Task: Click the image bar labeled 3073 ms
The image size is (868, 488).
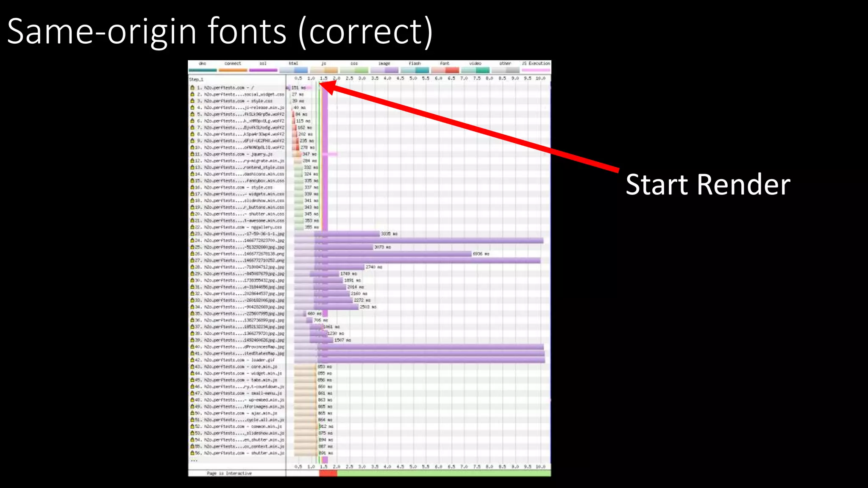Action: pos(334,247)
